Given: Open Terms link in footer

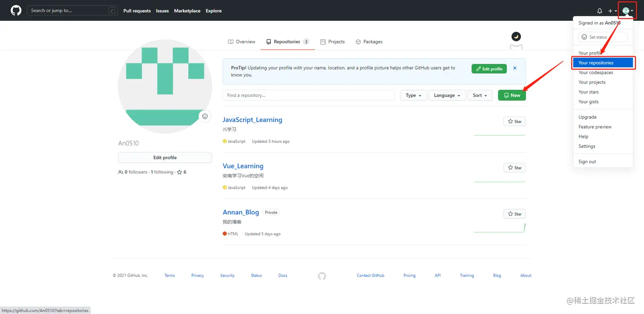Looking at the screenshot, I should click(x=170, y=276).
